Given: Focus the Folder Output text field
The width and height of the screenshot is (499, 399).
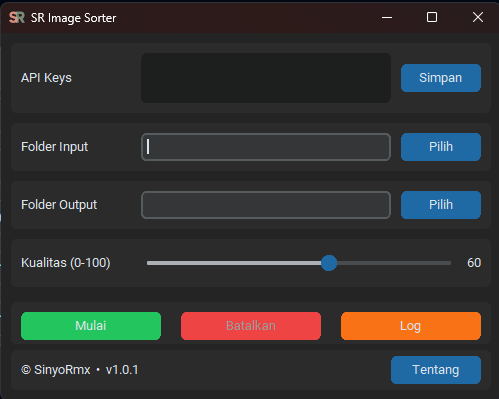Looking at the screenshot, I should [x=266, y=205].
